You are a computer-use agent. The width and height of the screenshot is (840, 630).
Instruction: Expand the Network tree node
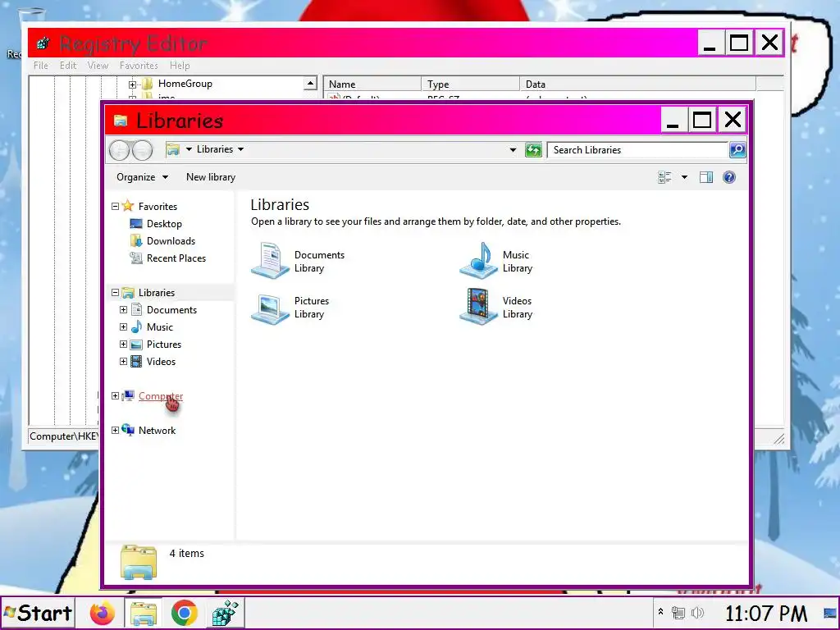[115, 430]
